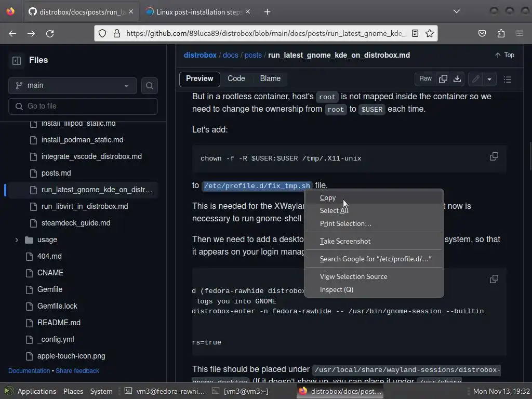This screenshot has height=399, width=532.
Task: Open Share feedback link
Action: [77, 371]
